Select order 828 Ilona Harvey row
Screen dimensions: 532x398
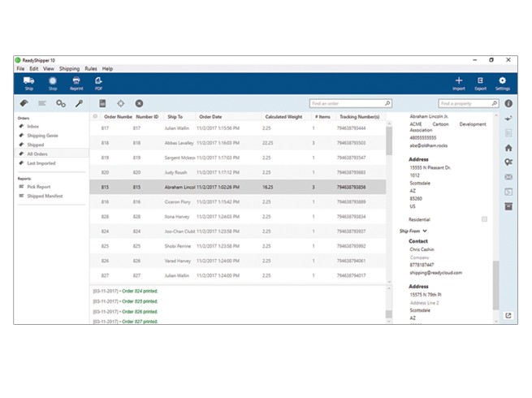click(x=237, y=217)
